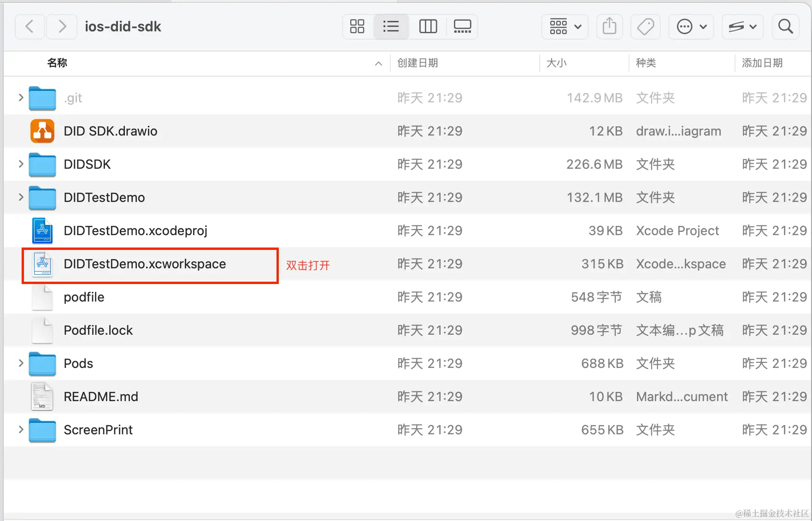Sort by the 大小 column header
This screenshot has width=812, height=521.
pyautogui.click(x=557, y=63)
